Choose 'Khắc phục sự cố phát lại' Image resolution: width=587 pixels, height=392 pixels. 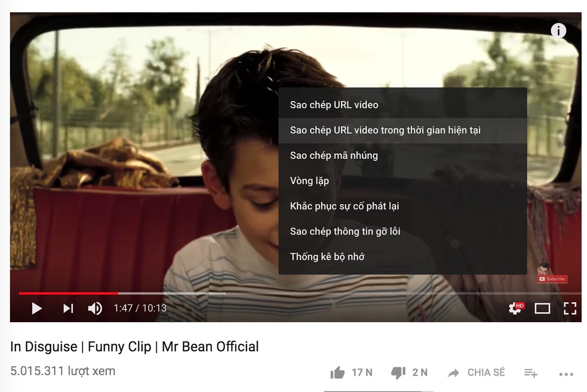tap(403, 206)
